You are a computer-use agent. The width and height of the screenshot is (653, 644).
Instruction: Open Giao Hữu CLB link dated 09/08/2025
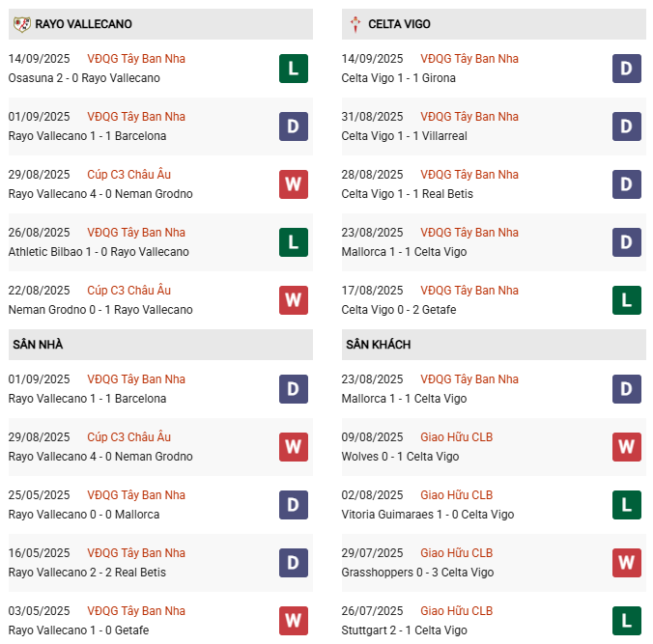pyautogui.click(x=457, y=437)
